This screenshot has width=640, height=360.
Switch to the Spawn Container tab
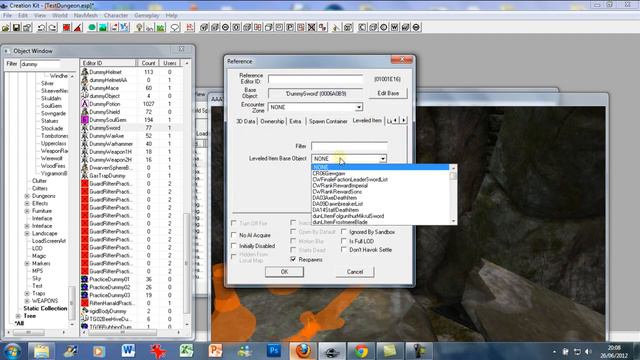[328, 122]
